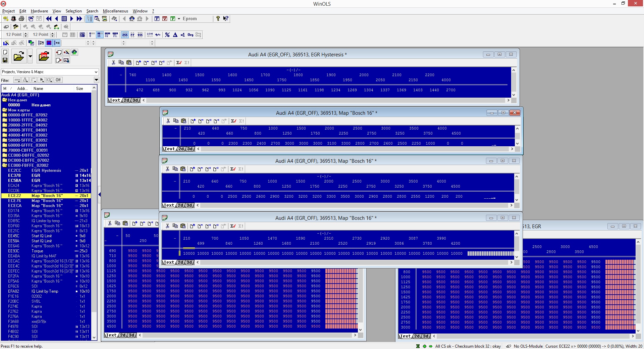
Task: Click the magnifier zoom-window icon
Action: pyautogui.click(x=97, y=19)
